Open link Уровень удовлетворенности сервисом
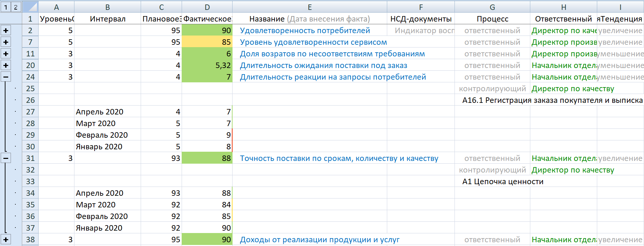 [313, 42]
